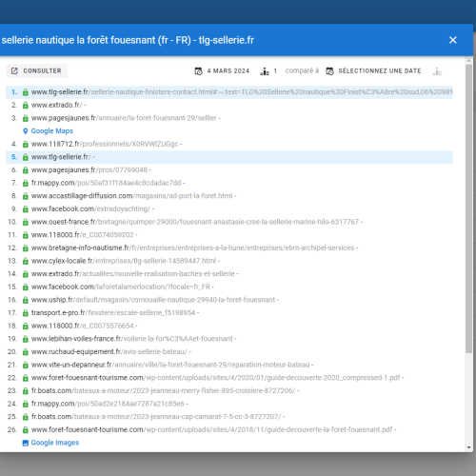The width and height of the screenshot is (476, 476).
Task: Click the Google Maps pin icon
Action: click(26, 131)
